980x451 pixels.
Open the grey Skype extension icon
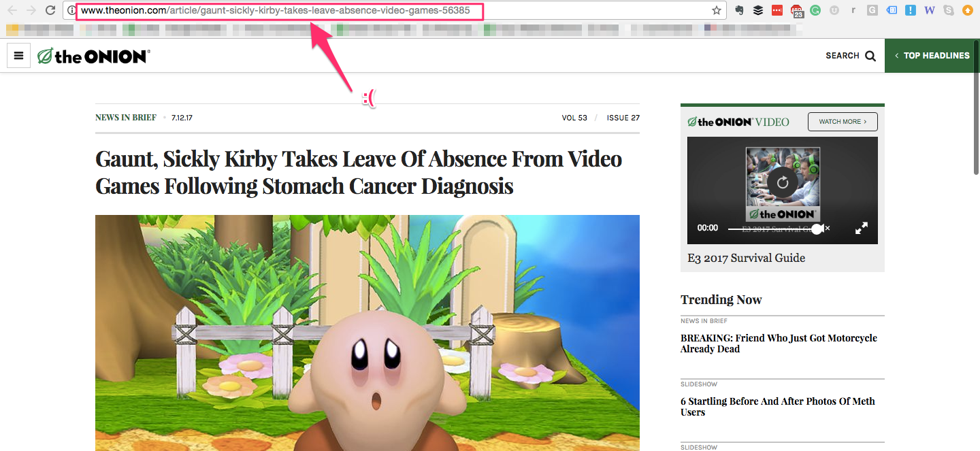[949, 10]
